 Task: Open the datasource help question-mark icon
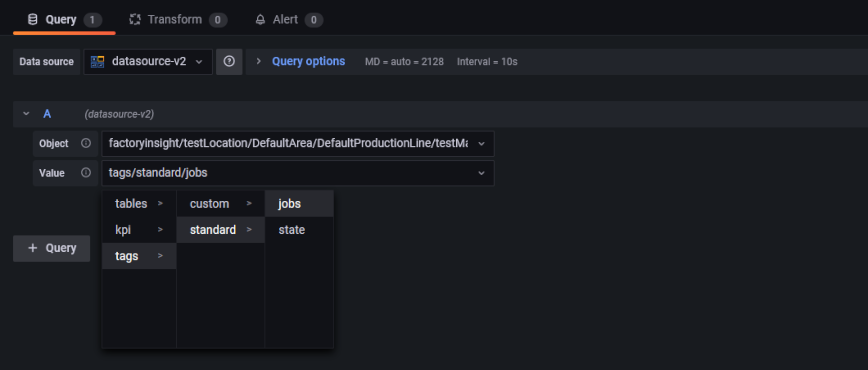[229, 61]
